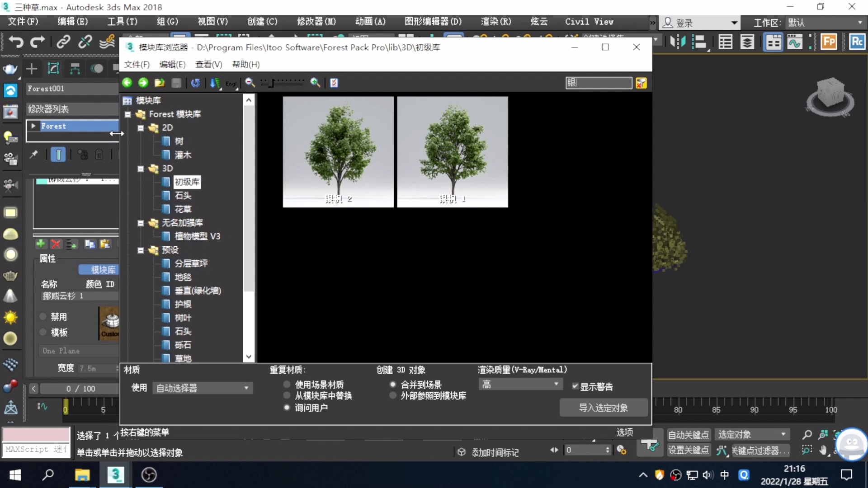
Task: Select the 银杏 2 tree thumbnail
Action: (x=338, y=151)
